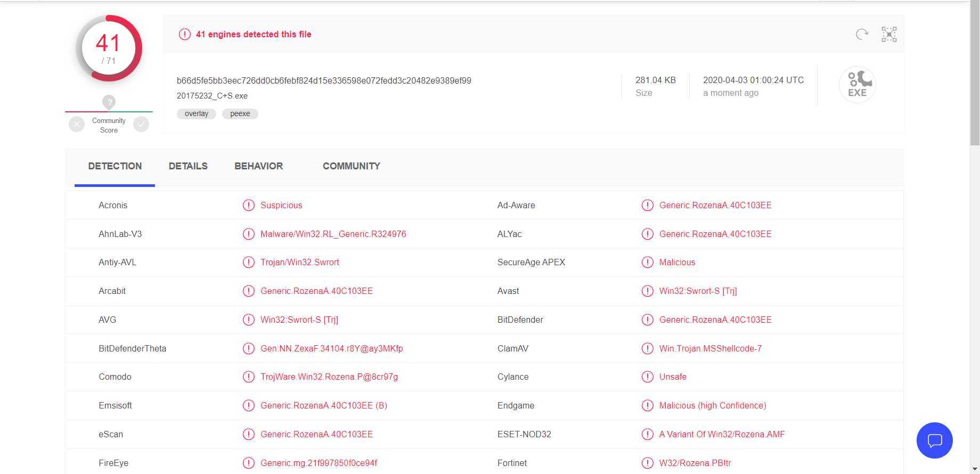Open the chat bubble button
The image size is (980, 474).
tap(935, 440)
